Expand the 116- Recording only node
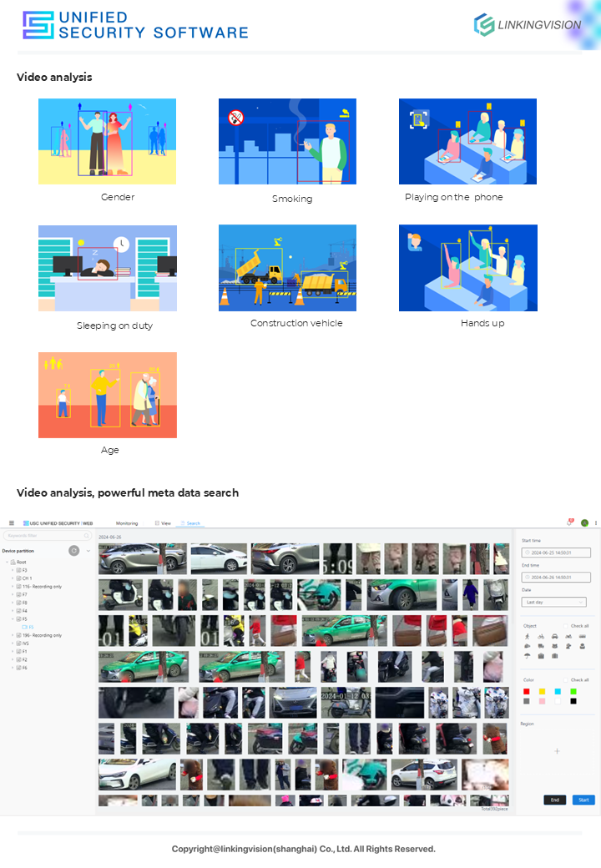The image size is (601, 868). tap(13, 587)
